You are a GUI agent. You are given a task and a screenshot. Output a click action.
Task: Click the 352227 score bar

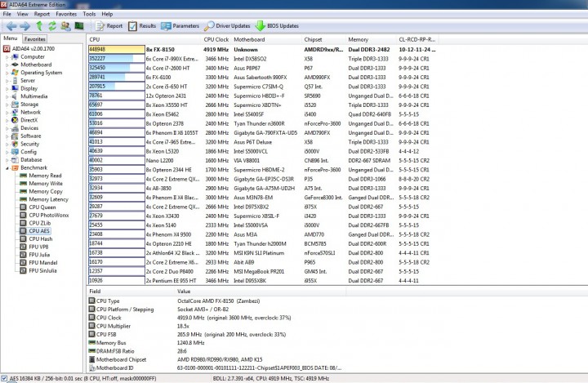pyautogui.click(x=117, y=59)
